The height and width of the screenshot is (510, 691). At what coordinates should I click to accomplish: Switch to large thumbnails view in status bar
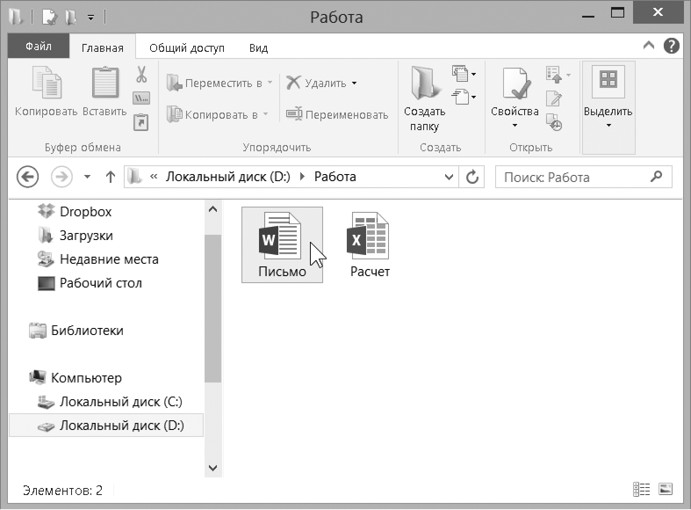(x=667, y=490)
